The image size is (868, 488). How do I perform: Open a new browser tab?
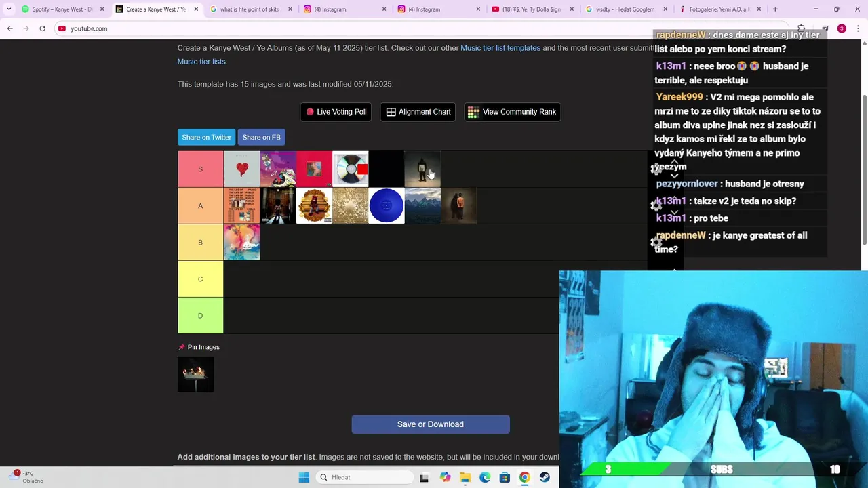point(775,9)
